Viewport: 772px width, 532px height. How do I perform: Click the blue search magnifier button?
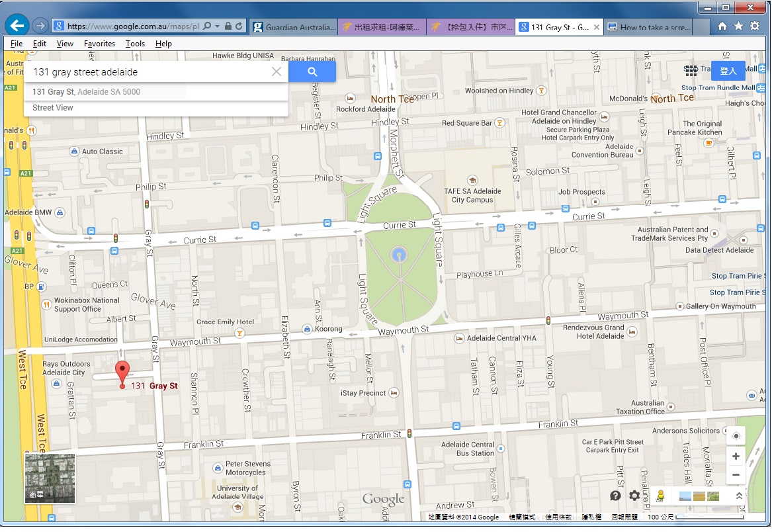(312, 72)
